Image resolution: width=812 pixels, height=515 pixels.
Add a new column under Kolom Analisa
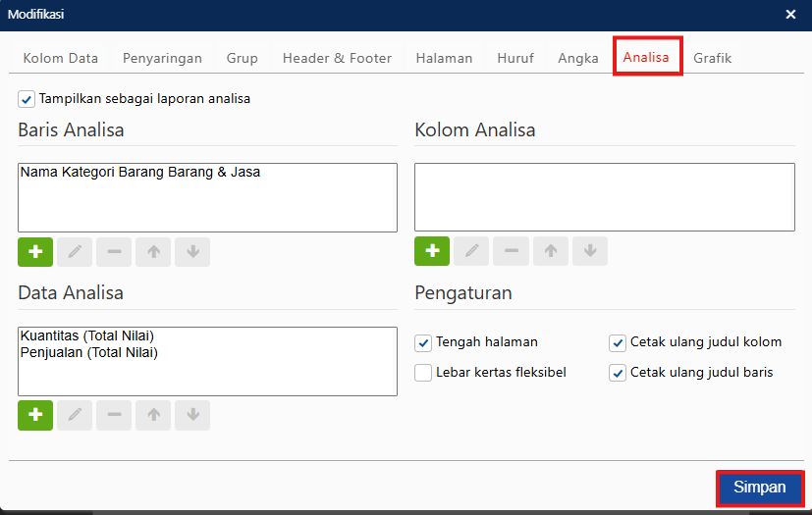tap(432, 251)
